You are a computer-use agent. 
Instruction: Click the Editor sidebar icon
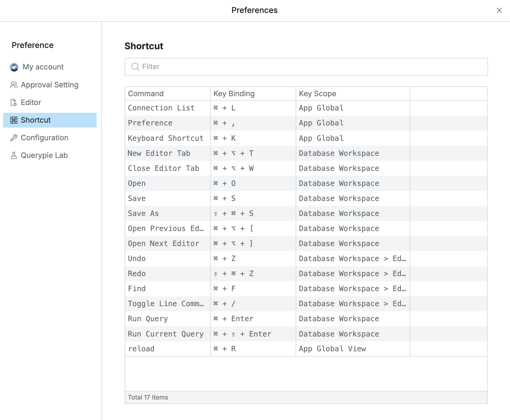[x=13, y=102]
